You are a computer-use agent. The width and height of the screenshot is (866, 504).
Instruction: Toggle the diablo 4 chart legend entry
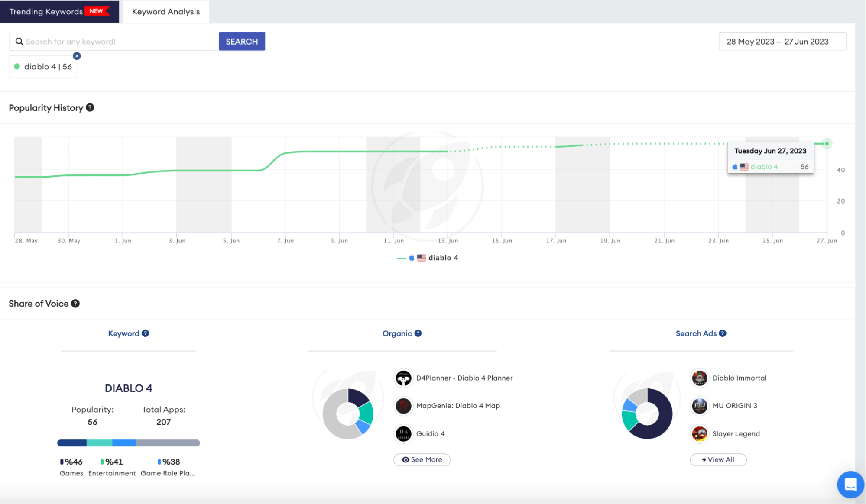point(428,258)
